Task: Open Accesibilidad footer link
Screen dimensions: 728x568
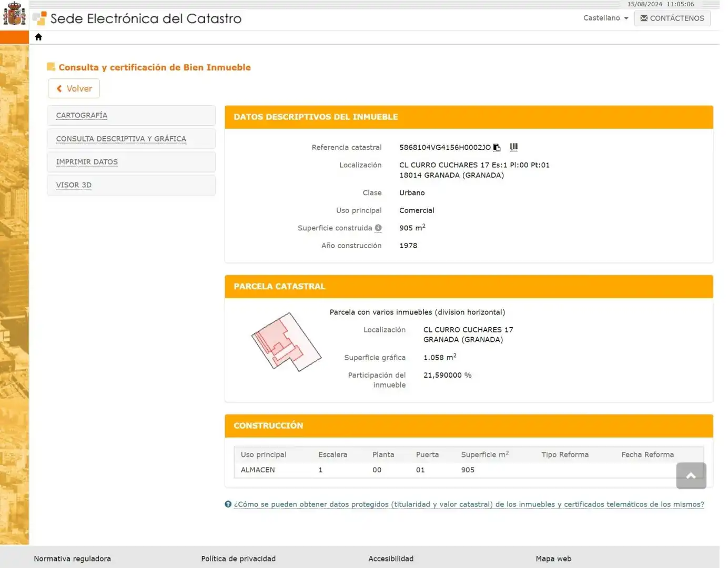Action: [x=391, y=559]
